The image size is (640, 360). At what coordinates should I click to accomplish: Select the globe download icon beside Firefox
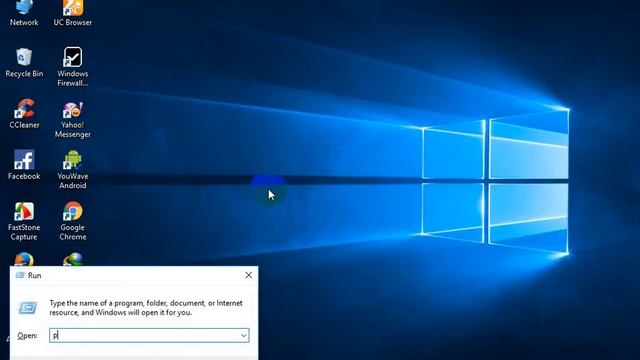[x=73, y=260]
